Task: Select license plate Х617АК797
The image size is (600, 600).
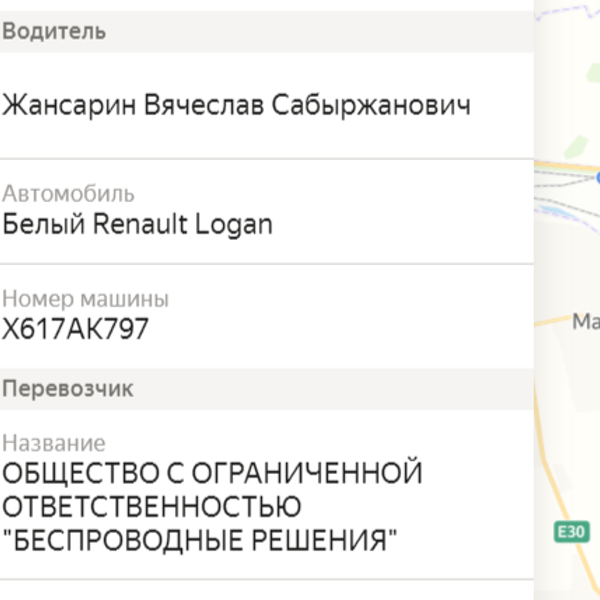Action: tap(75, 329)
